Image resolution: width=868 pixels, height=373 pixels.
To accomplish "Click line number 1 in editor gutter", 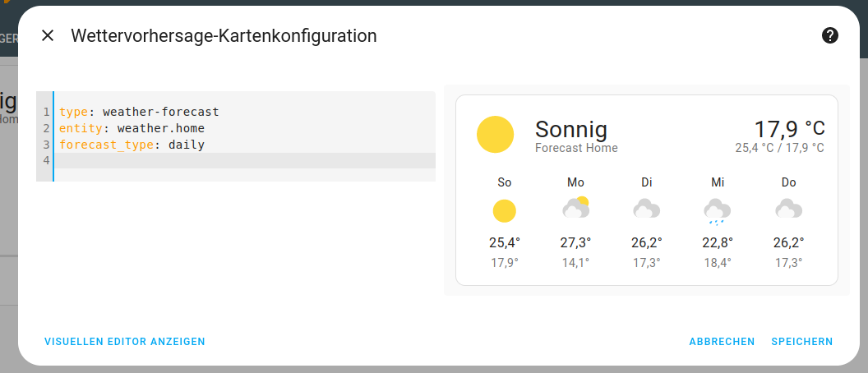I will point(47,112).
